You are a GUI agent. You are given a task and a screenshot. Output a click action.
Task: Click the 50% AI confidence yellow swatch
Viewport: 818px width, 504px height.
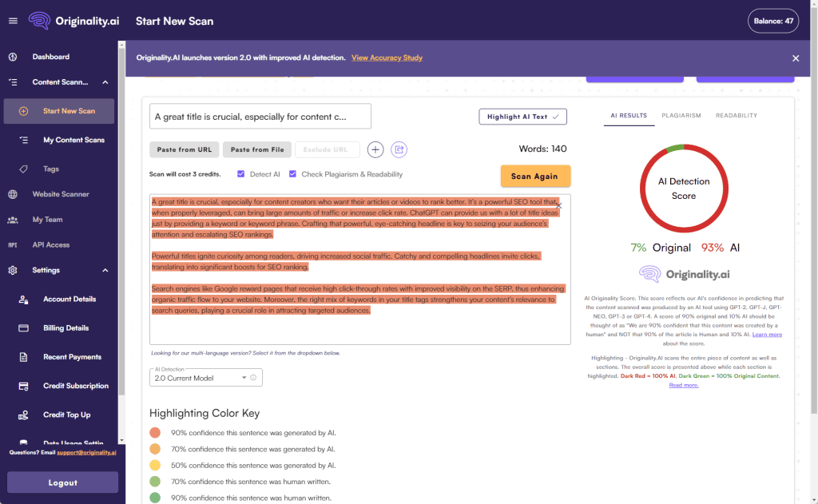point(155,465)
